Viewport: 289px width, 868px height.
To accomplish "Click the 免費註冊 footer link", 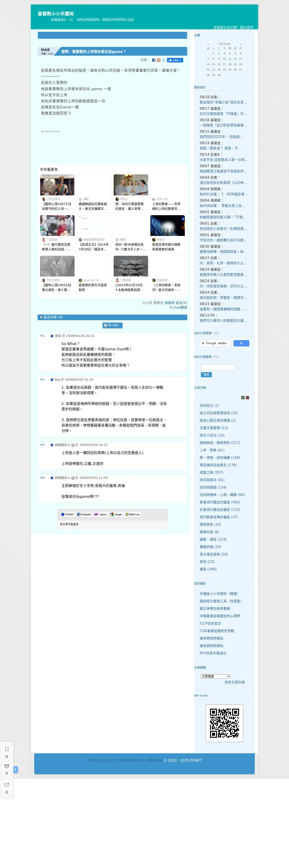I will click(123, 760).
